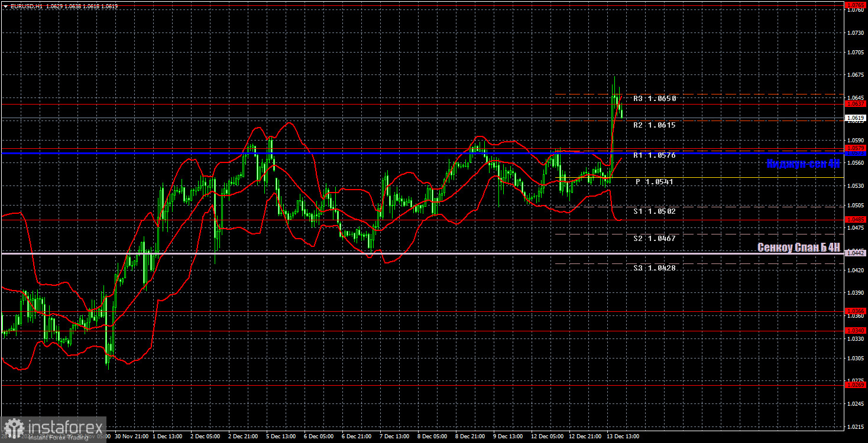Click the 5 Dec 13:00 time label
Viewport: 868px width, 443px height.
point(281,437)
